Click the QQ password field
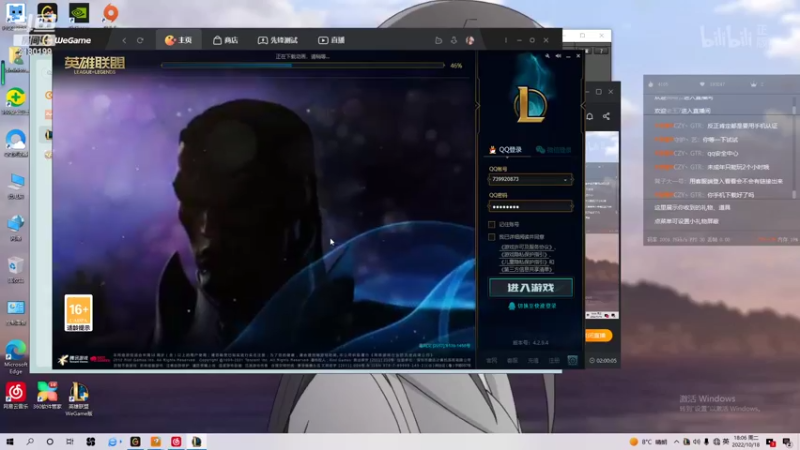 (x=530, y=207)
